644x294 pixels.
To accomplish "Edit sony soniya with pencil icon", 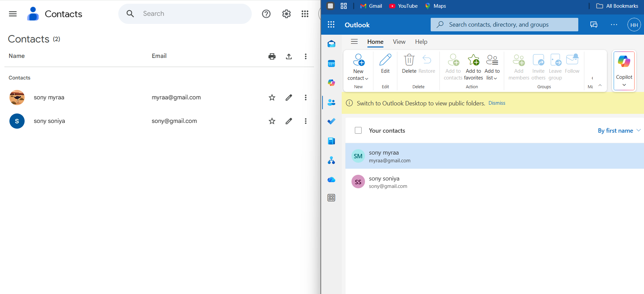I will pyautogui.click(x=289, y=121).
